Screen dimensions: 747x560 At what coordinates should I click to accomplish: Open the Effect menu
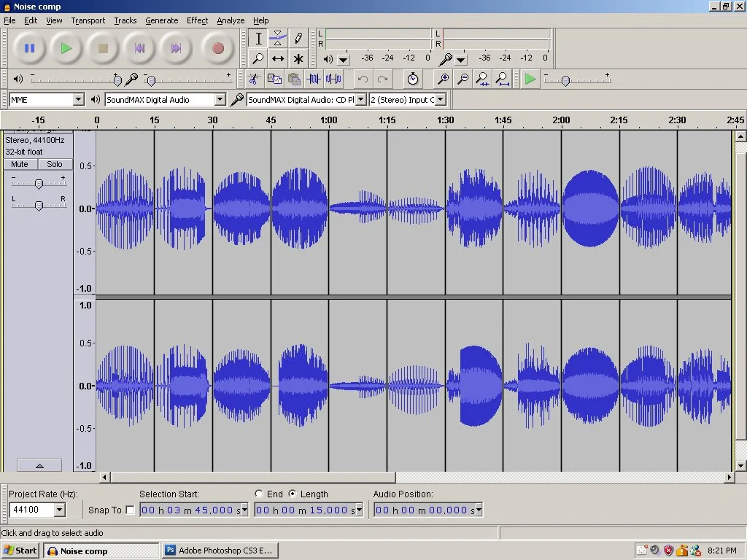(197, 20)
